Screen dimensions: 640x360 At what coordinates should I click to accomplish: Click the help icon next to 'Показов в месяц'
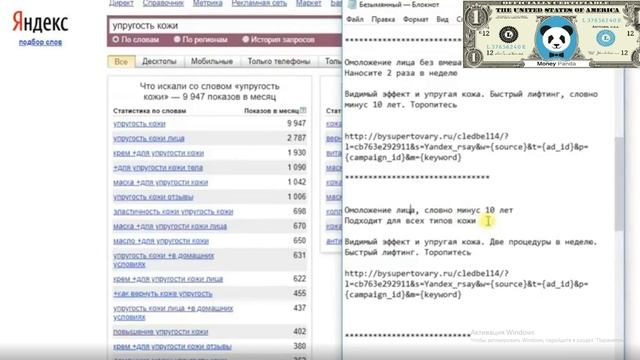[x=303, y=110]
